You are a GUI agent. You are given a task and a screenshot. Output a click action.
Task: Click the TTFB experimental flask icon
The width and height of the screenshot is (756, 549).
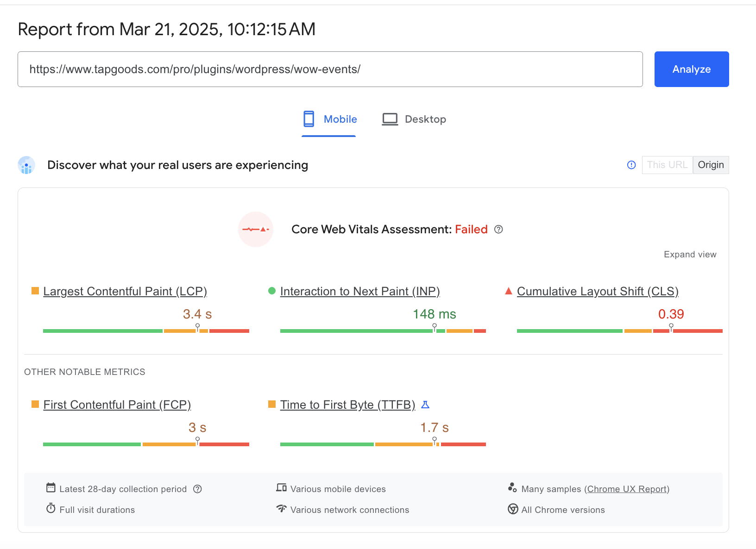click(x=425, y=405)
